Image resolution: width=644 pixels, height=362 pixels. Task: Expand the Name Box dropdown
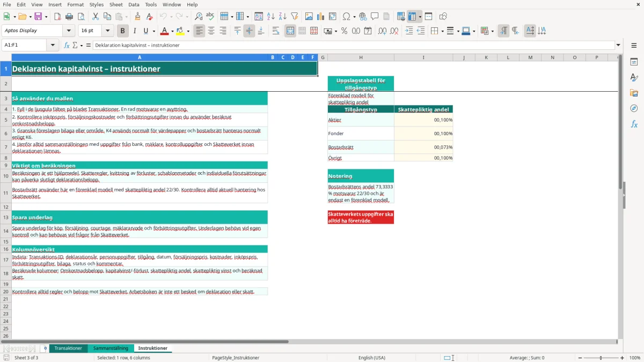53,45
